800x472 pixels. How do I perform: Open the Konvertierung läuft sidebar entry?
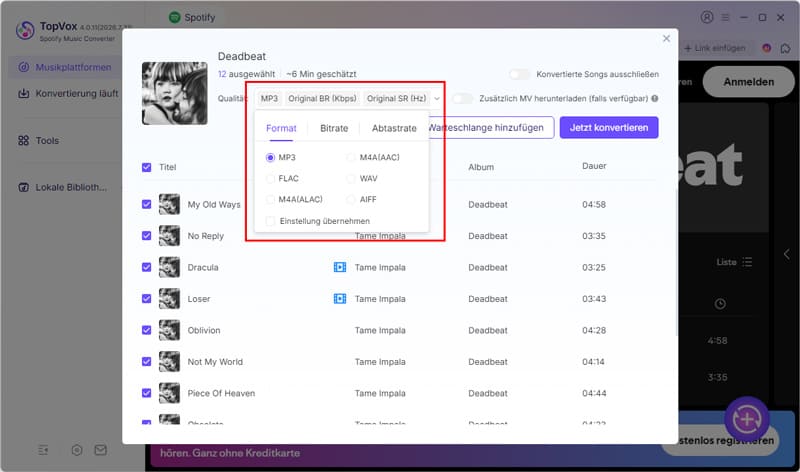pos(67,93)
